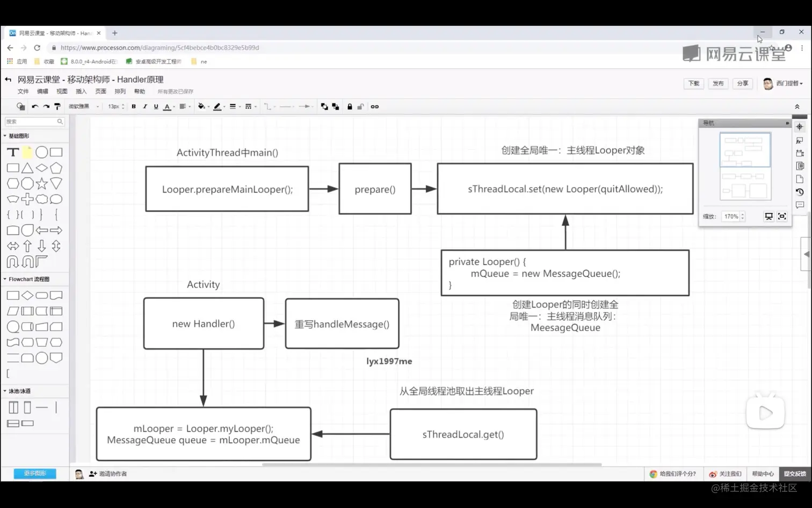Open the 文件 menu
The image size is (812, 508).
coord(23,91)
